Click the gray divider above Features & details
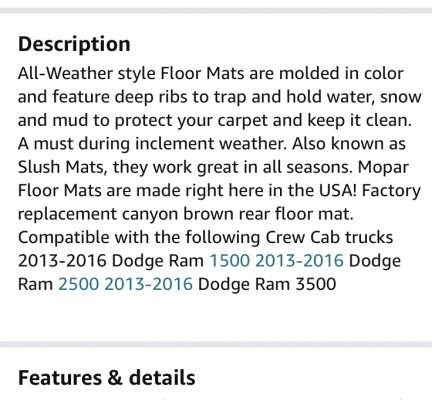 click(x=216, y=344)
